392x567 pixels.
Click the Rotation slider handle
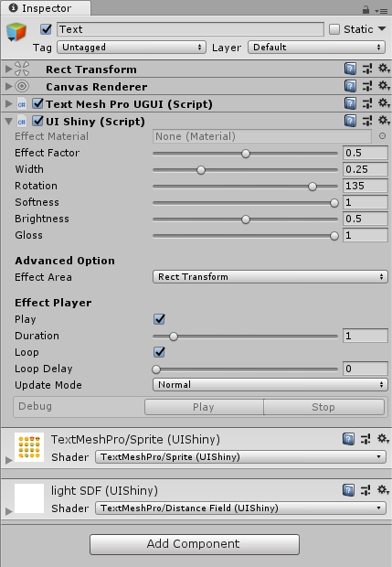(313, 187)
